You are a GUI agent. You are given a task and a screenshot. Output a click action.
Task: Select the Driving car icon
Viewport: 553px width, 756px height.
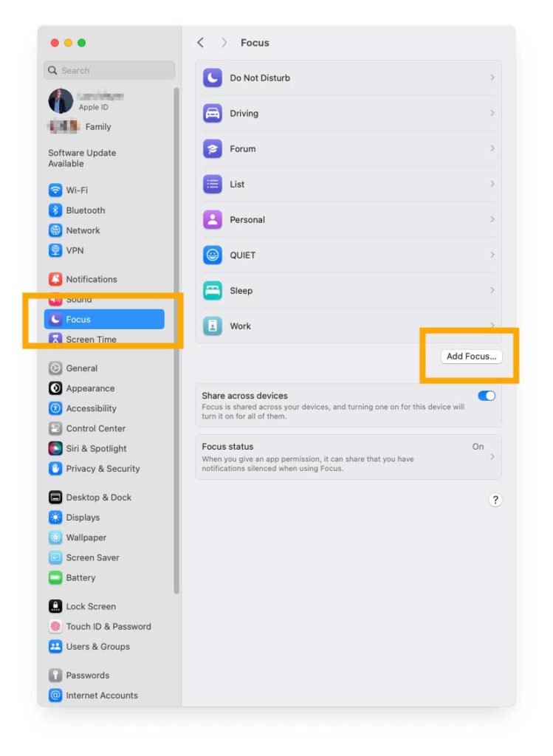(212, 113)
